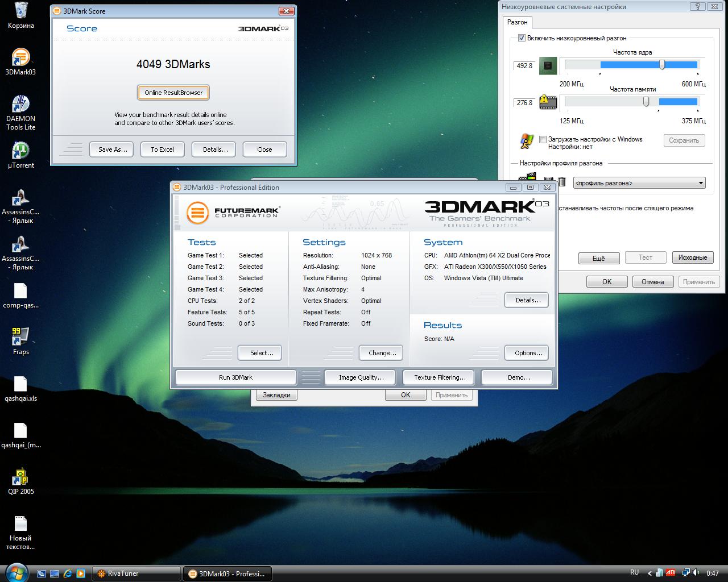Screen dimensions: 728x582
Task: Toggle Включить низкоуровневый разгон checkbox
Action: point(521,38)
